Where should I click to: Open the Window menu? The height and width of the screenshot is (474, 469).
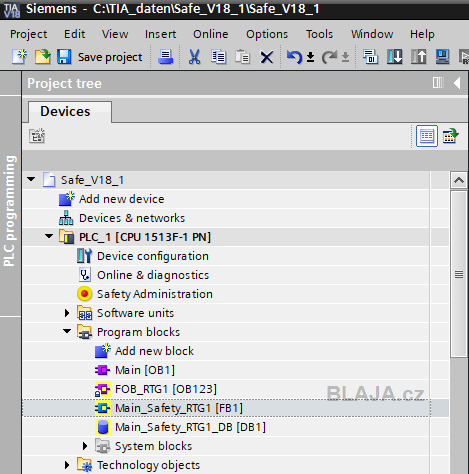point(372,34)
